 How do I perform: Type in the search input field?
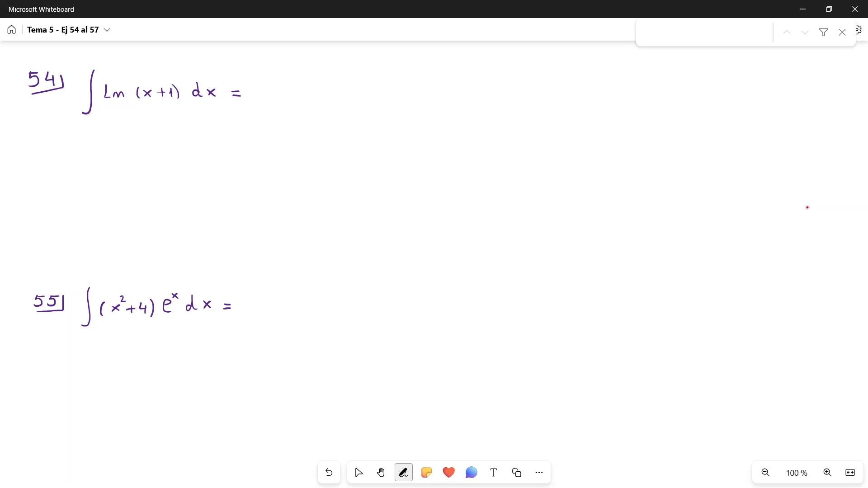tap(704, 32)
